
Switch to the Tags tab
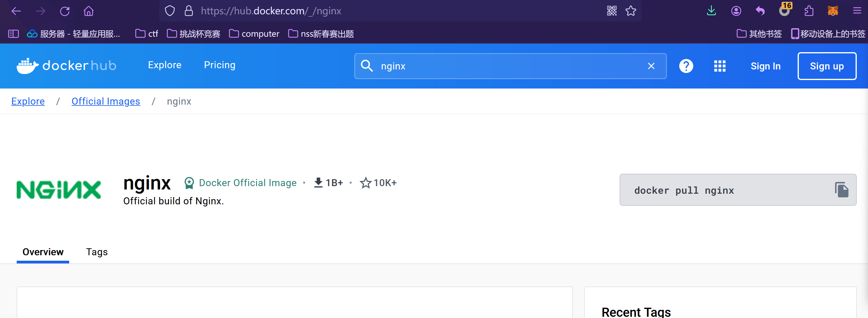(97, 252)
